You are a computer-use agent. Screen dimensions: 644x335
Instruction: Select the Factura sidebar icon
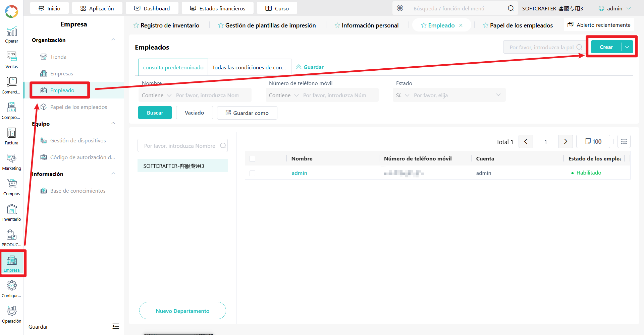click(x=11, y=136)
